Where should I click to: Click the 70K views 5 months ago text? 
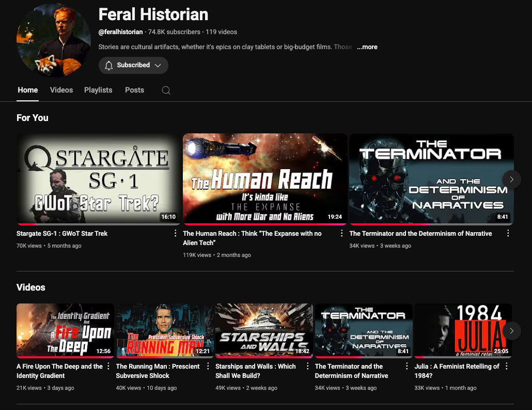point(49,246)
